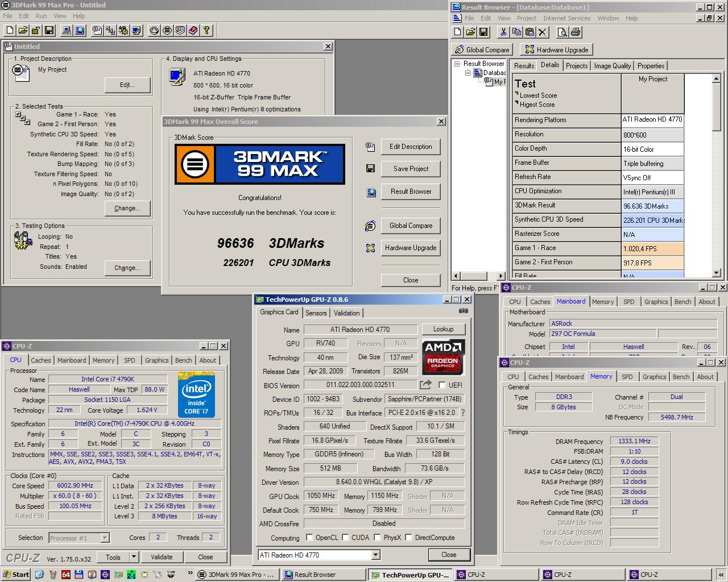Open Result Browser icon in 3DMark toolbar
The image size is (728, 582).
coord(80,31)
